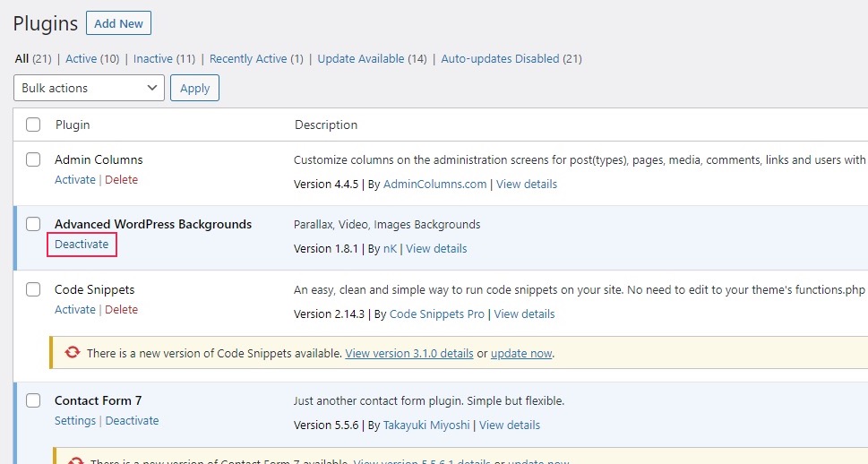Open Code Snippets Pro author link
The width and height of the screenshot is (868, 464).
(437, 314)
